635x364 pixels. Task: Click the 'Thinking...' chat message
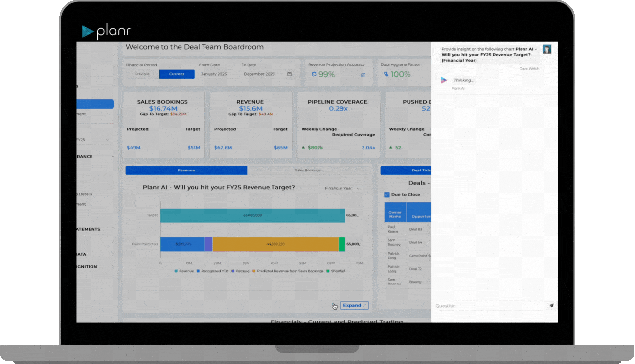[x=463, y=80]
